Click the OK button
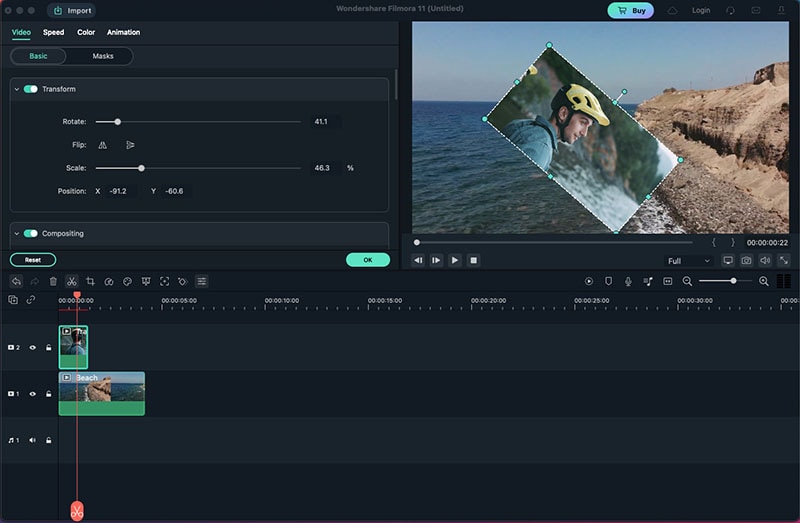 (368, 260)
